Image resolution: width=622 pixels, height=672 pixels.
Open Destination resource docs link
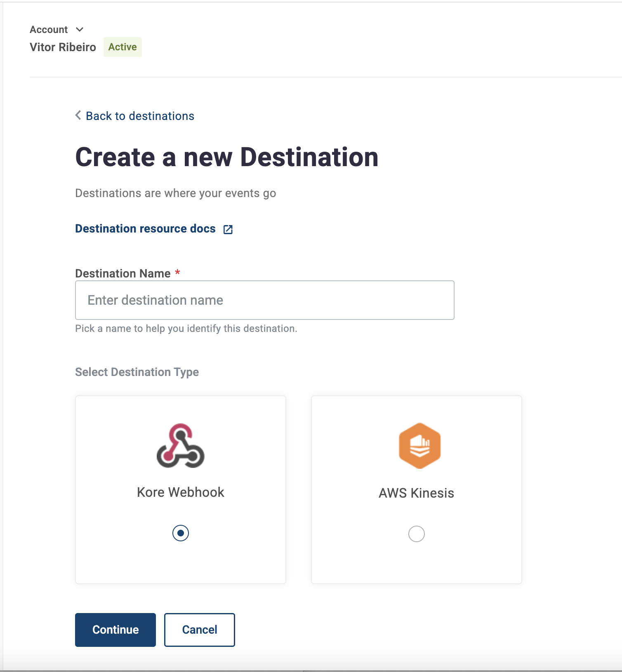145,229
